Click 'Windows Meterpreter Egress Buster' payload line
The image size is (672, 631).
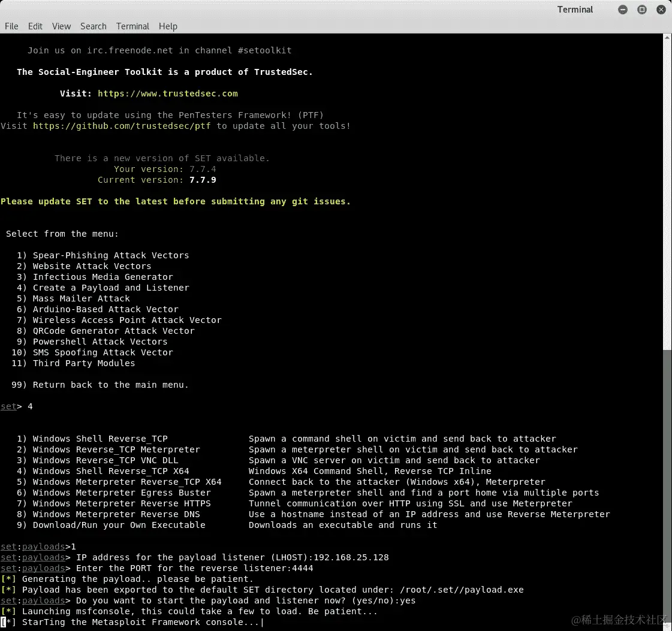pyautogui.click(x=113, y=493)
